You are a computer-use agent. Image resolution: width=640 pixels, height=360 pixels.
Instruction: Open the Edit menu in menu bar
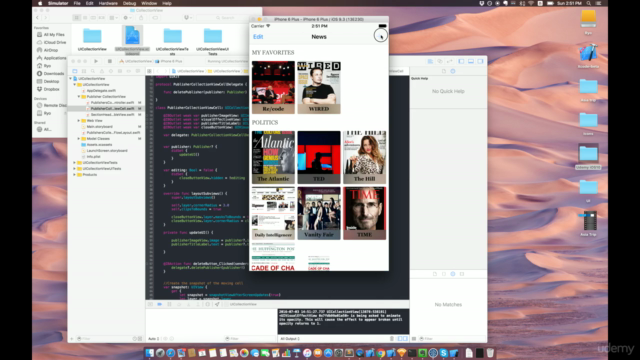tap(90, 3)
